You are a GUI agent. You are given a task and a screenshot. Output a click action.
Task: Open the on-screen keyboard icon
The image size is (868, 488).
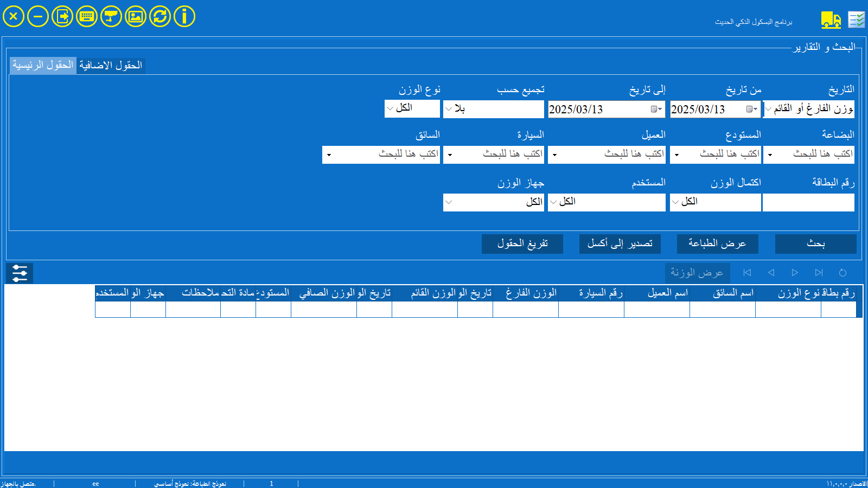point(87,16)
